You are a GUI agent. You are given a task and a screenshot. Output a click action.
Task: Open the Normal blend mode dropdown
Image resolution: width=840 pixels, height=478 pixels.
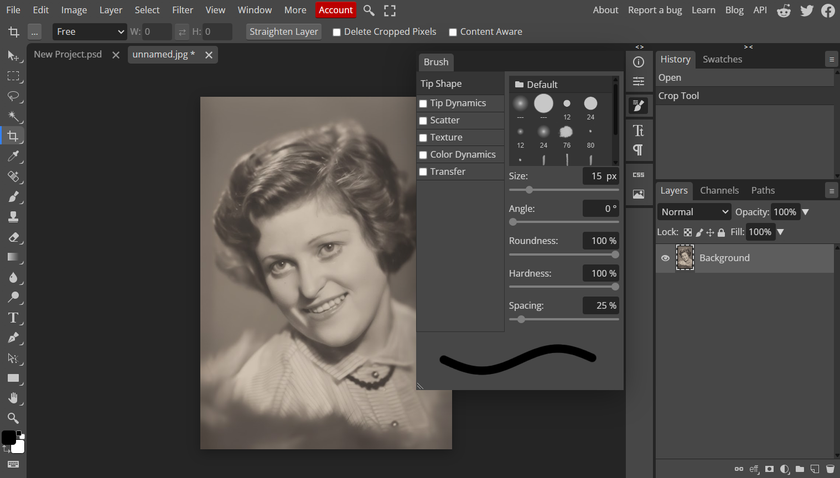(694, 212)
